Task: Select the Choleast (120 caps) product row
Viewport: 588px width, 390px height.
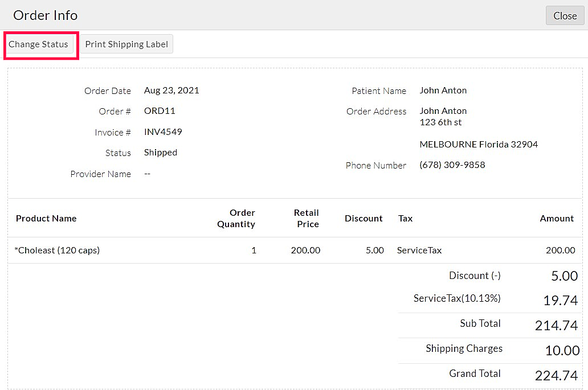Action: [57, 251]
